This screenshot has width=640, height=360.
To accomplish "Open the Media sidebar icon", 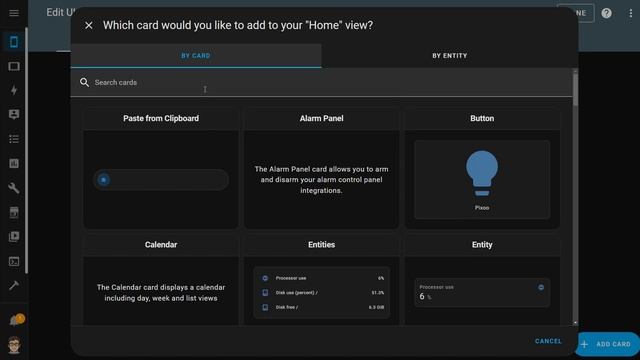I will 14,237.
